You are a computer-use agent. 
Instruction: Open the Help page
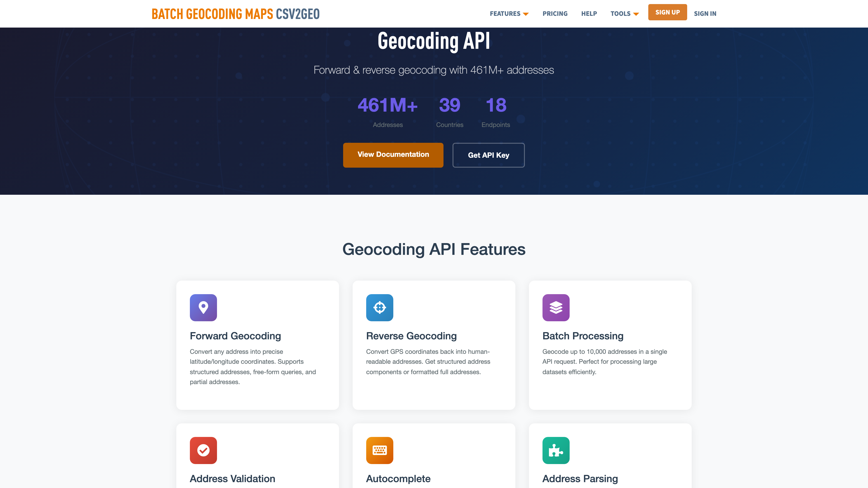[x=589, y=14]
